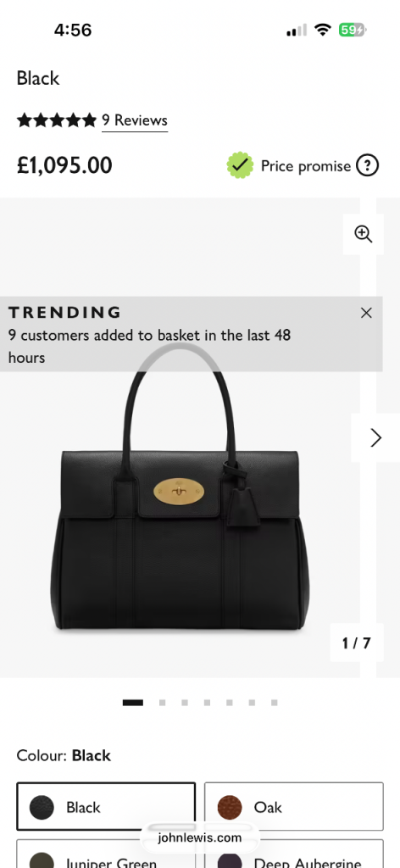Tap the battery indicator in status bar
400x868 pixels.
click(x=353, y=30)
